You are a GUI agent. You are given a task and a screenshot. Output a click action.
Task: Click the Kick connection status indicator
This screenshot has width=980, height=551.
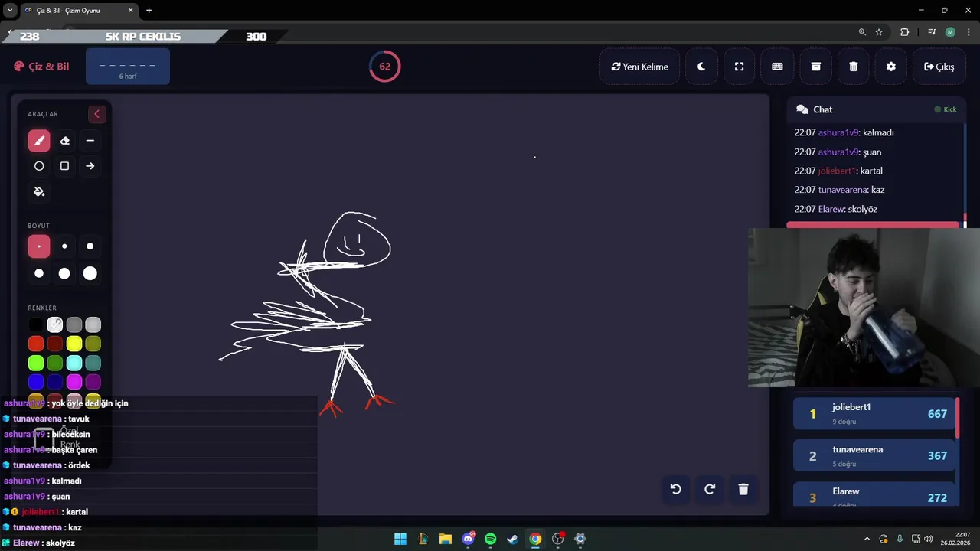[x=946, y=109]
